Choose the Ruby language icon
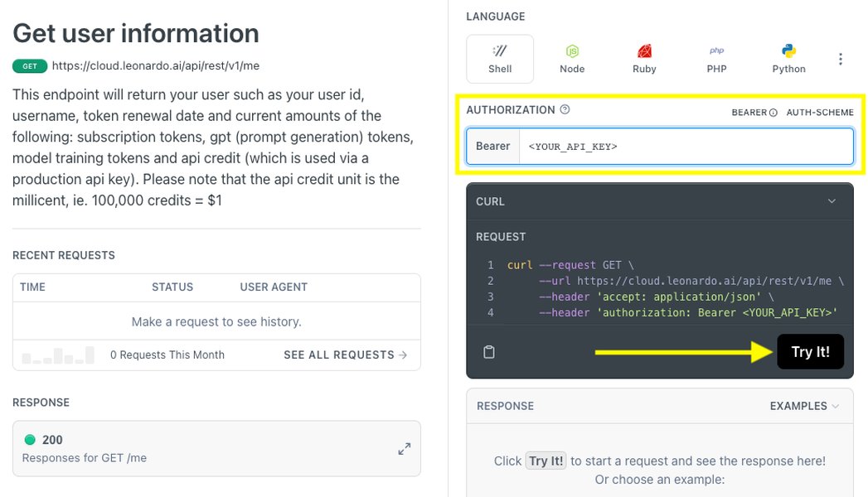The height and width of the screenshot is (497, 868). (x=644, y=51)
